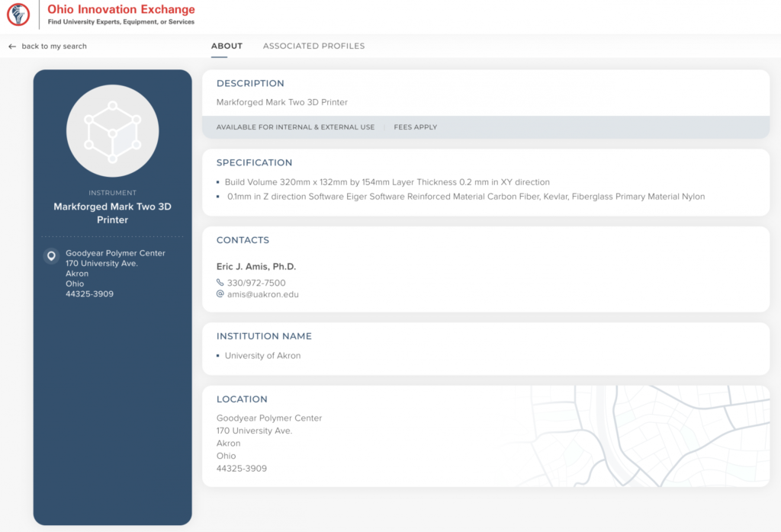This screenshot has height=532, width=781.
Task: Click the back arrow icon
Action: (x=12, y=46)
